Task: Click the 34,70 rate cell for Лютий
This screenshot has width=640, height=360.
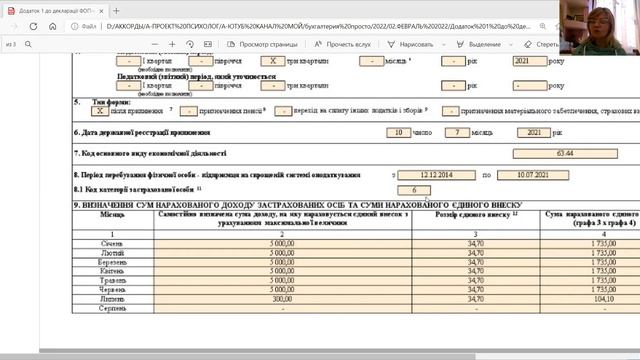Action: click(x=476, y=253)
